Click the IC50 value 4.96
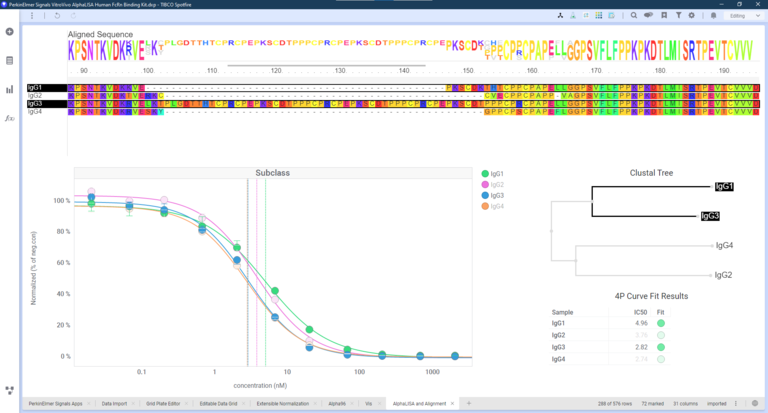Viewport: 768px width, 413px height. point(641,323)
